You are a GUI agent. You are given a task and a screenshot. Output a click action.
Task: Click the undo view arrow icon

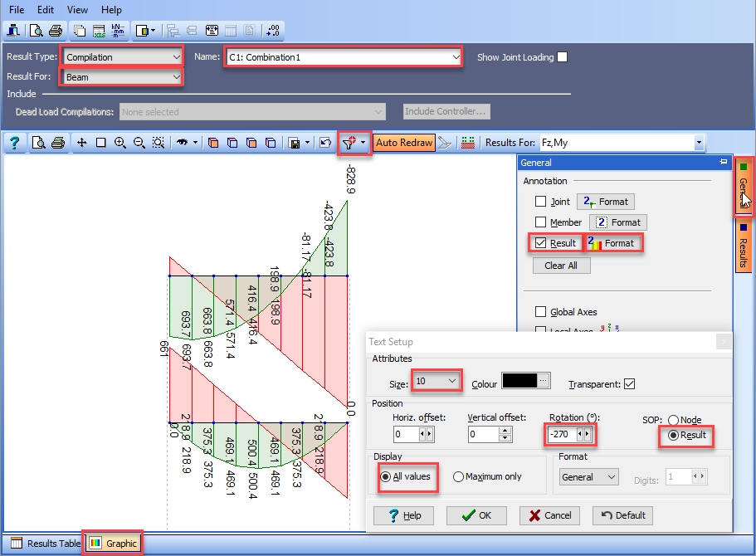325,143
